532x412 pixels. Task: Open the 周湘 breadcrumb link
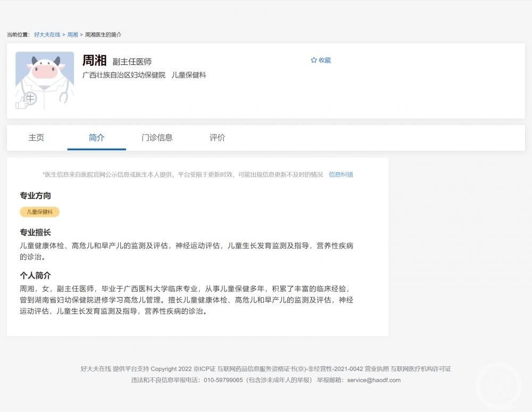click(x=72, y=35)
